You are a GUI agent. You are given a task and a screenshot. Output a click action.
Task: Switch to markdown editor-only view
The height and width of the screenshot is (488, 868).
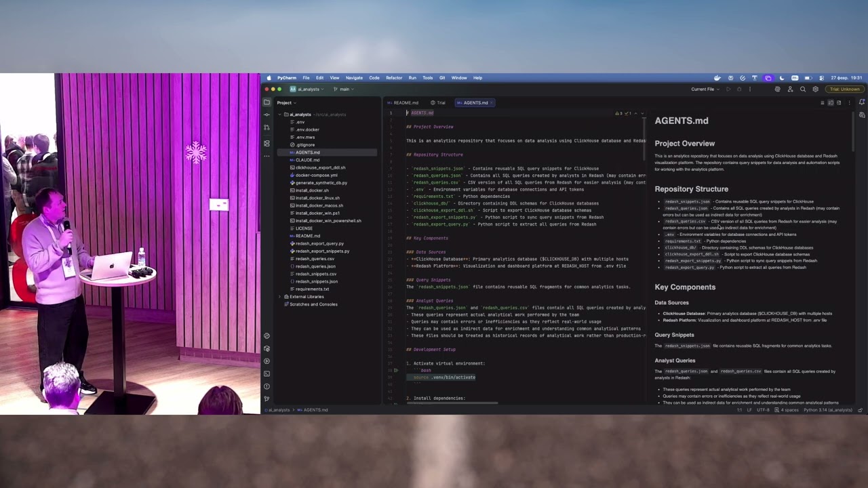click(x=823, y=102)
